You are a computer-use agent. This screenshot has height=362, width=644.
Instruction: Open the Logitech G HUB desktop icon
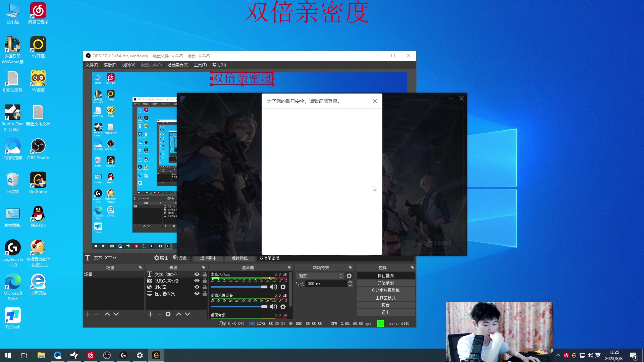point(13,253)
